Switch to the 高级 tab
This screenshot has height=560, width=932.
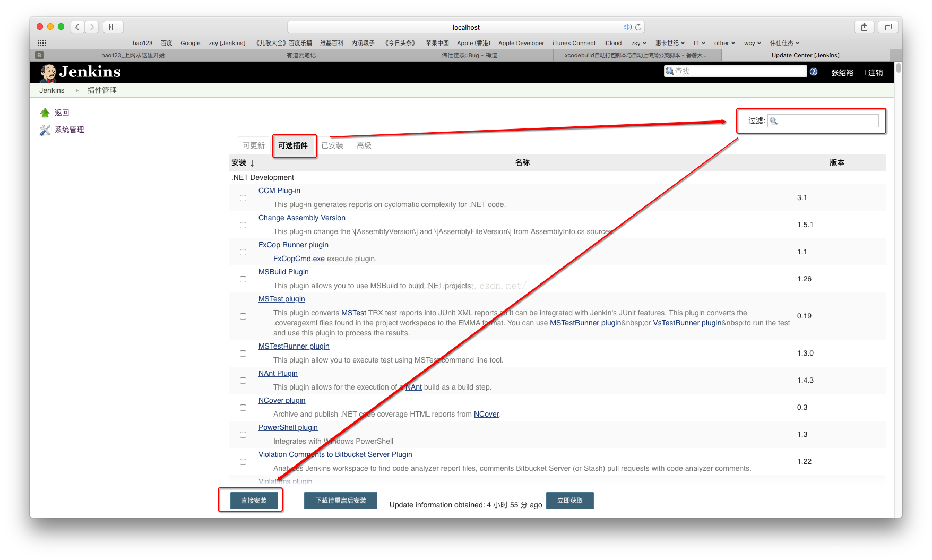pyautogui.click(x=364, y=145)
